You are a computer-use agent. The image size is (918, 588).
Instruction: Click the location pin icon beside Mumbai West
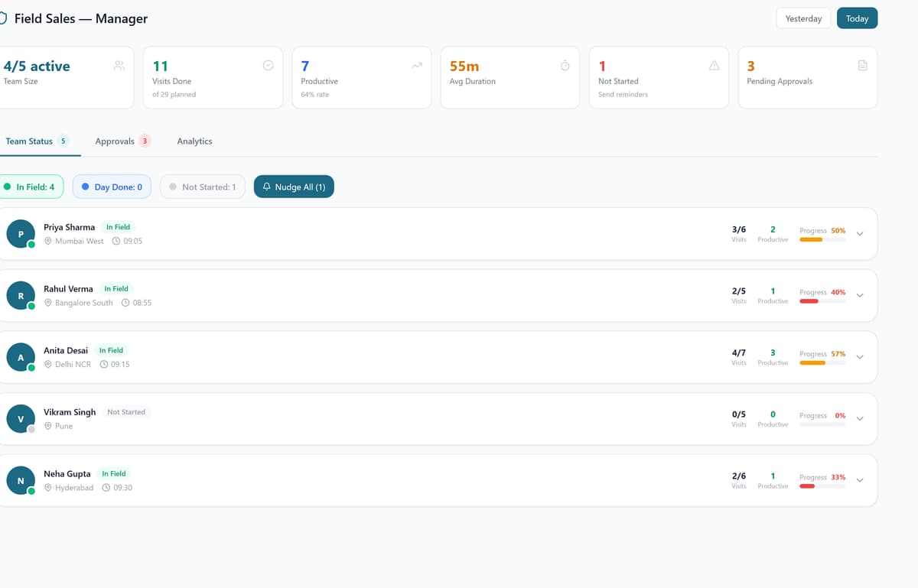(x=48, y=241)
